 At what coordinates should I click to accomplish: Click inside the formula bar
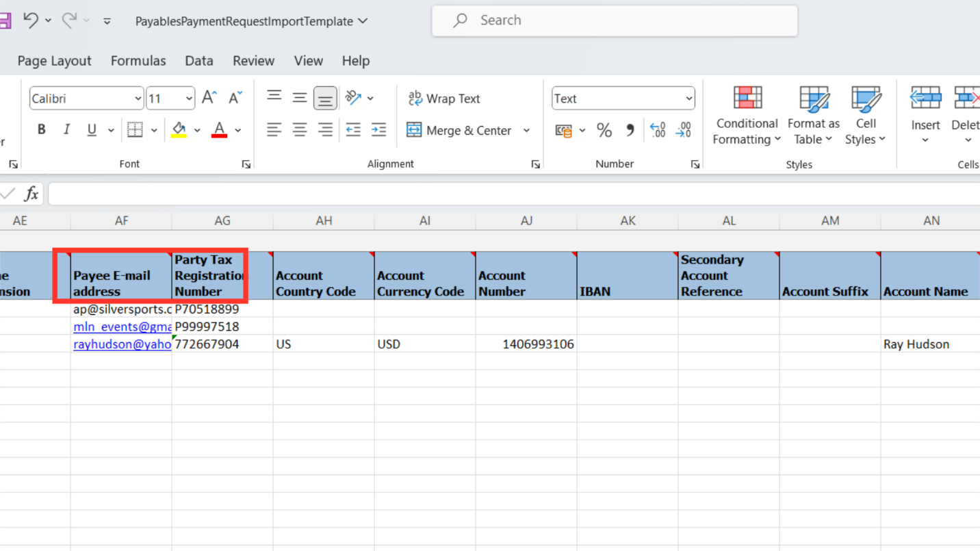point(513,194)
